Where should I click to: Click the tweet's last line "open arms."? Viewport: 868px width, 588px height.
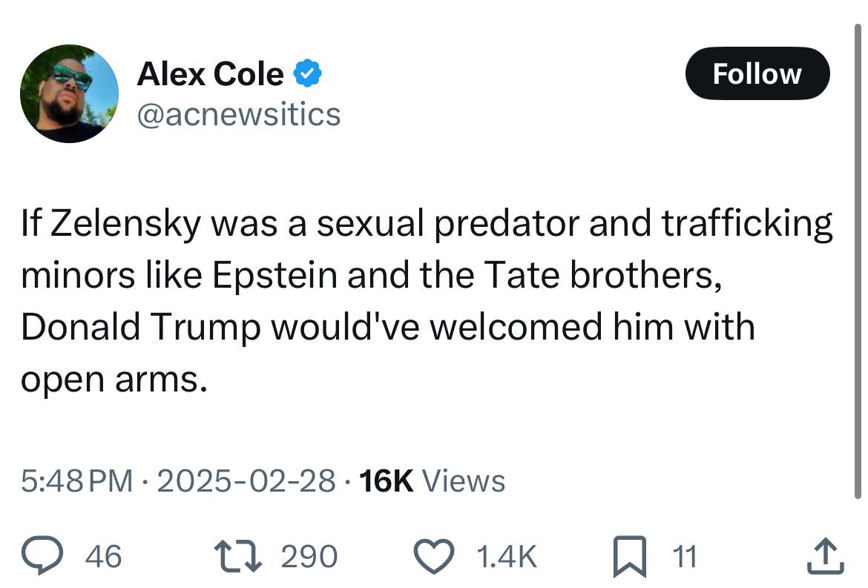click(114, 380)
